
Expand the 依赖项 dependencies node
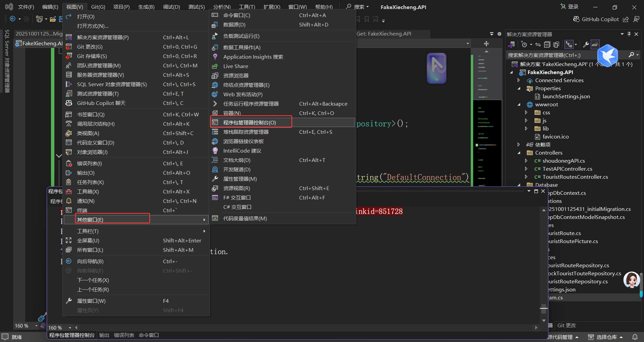pyautogui.click(x=519, y=145)
